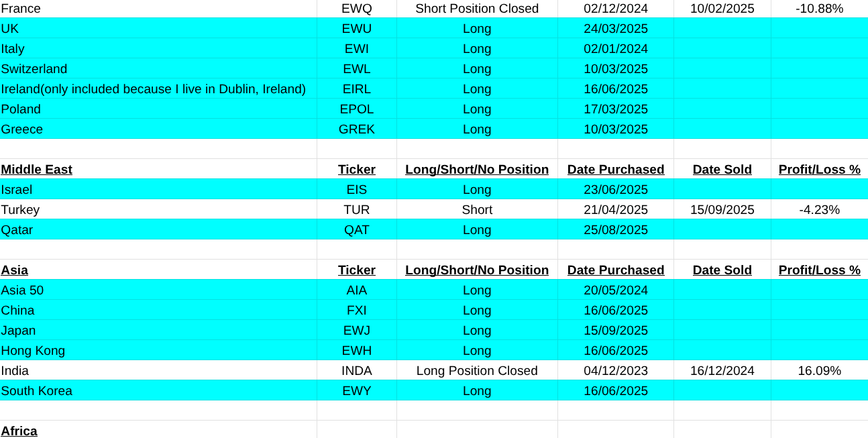
Task: Select the 'Short Position Closed' cell for France
Action: pos(477,9)
